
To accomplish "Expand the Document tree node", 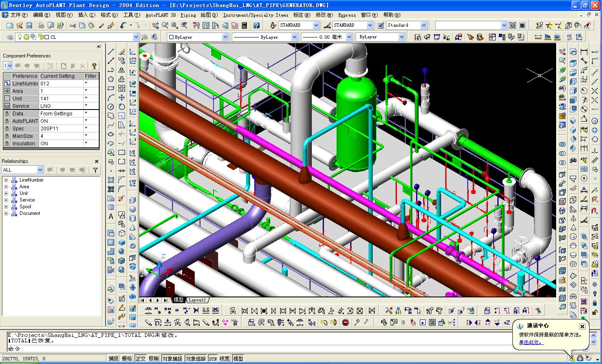I will [6, 213].
